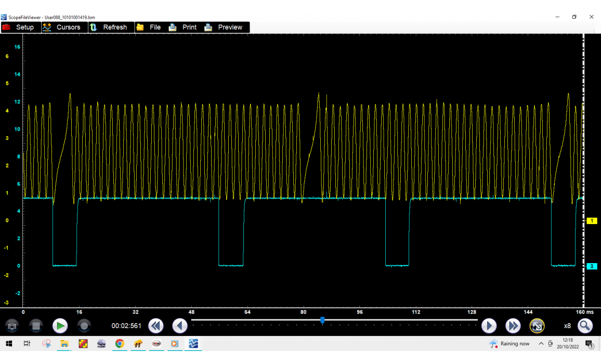Viewport: 601px width, 364px height.
Task: Click the camera snapshot icon
Action: tap(12, 326)
